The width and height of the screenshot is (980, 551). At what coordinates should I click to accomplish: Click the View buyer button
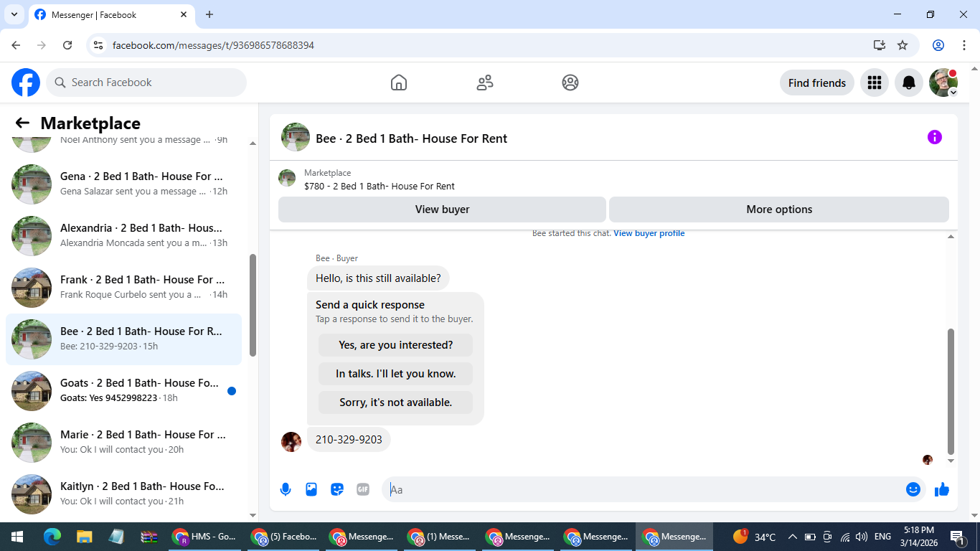(442, 209)
